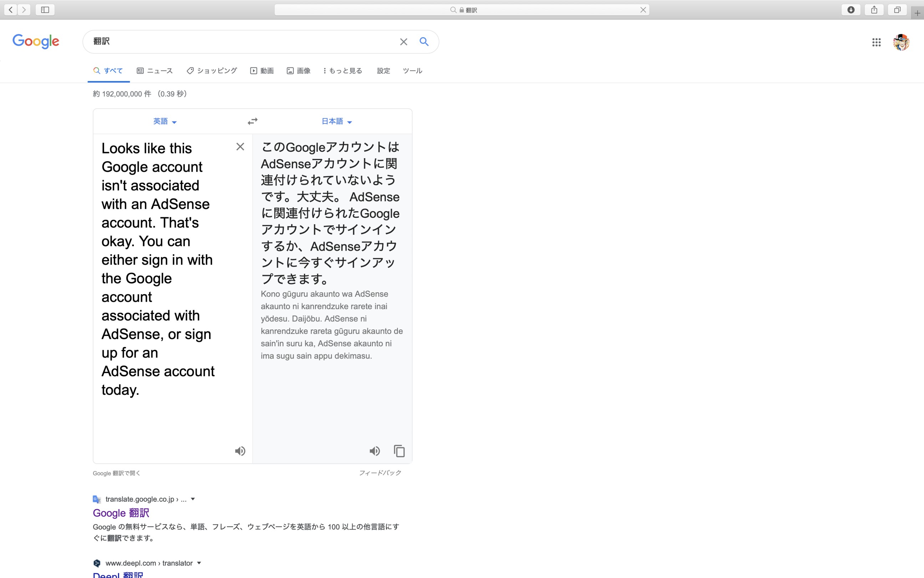This screenshot has height=578, width=924.
Task: Open the 日本語 target language dropdown
Action: tap(336, 121)
